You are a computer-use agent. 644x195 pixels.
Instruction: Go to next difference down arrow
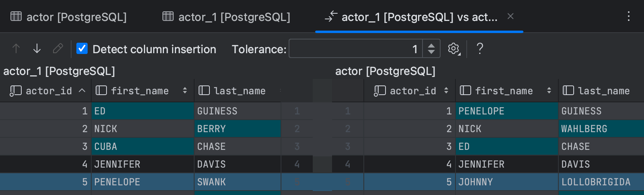click(37, 49)
